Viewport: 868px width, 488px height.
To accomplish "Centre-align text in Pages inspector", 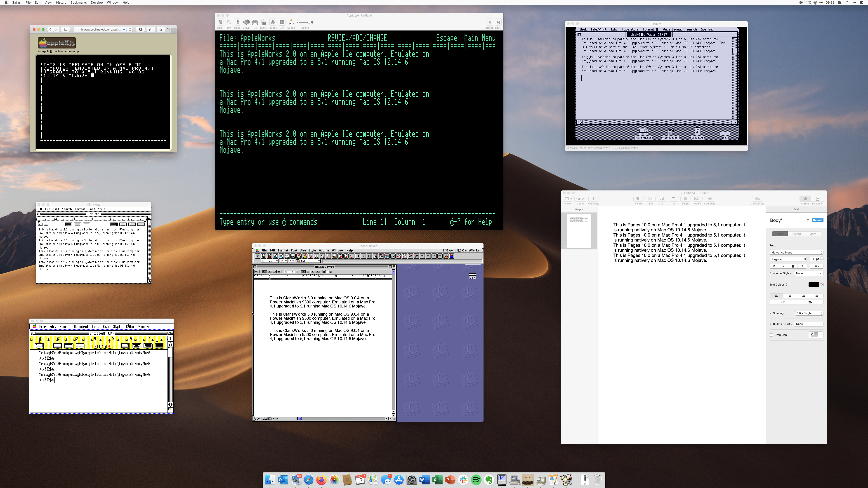I will click(790, 296).
